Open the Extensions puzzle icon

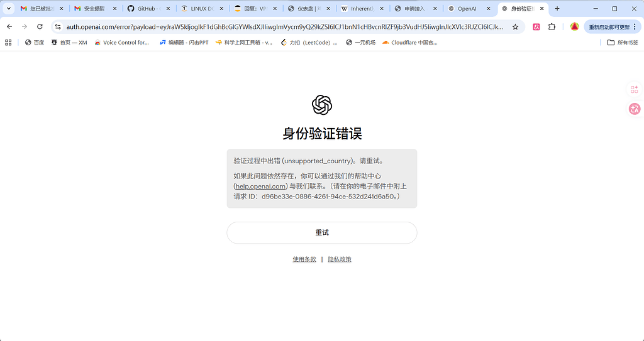(x=552, y=26)
